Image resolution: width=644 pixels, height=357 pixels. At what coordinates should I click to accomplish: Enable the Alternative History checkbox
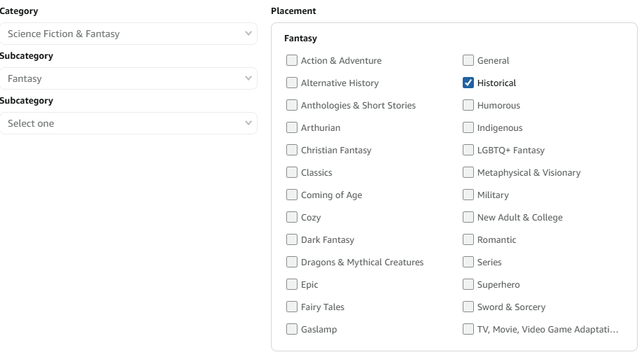click(x=292, y=83)
